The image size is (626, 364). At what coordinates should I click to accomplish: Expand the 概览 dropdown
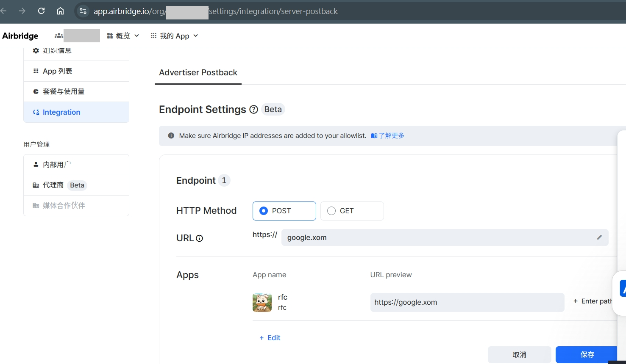(x=123, y=36)
